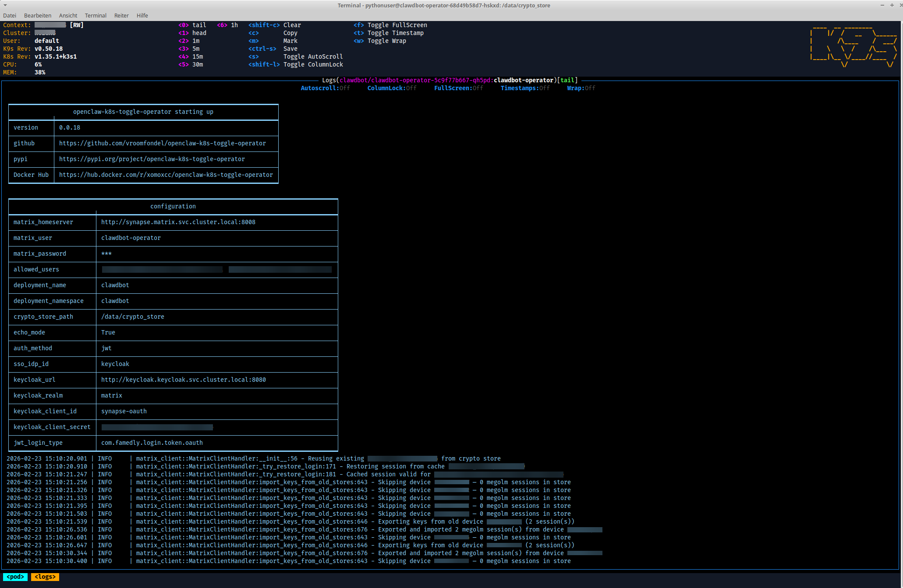The height and width of the screenshot is (588, 903).
Task: Click the logs breadcrumb
Action: (x=45, y=577)
